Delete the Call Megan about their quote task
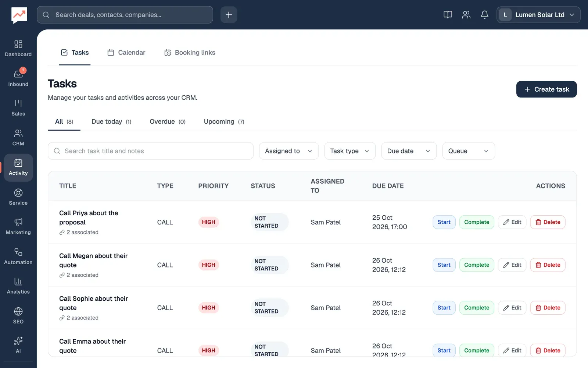The height and width of the screenshot is (368, 588). coord(548,265)
